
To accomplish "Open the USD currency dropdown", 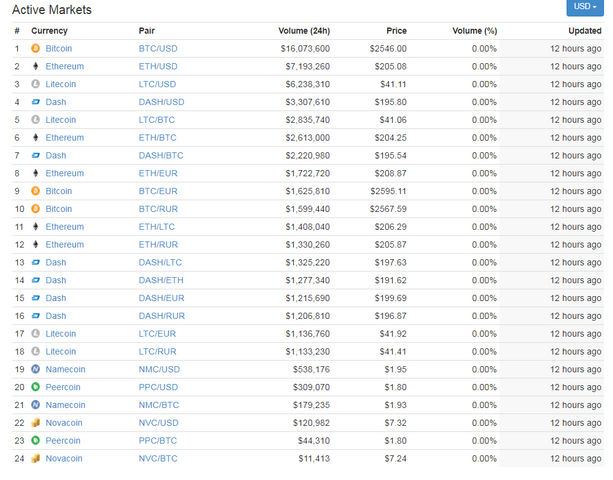I will click(x=585, y=7).
